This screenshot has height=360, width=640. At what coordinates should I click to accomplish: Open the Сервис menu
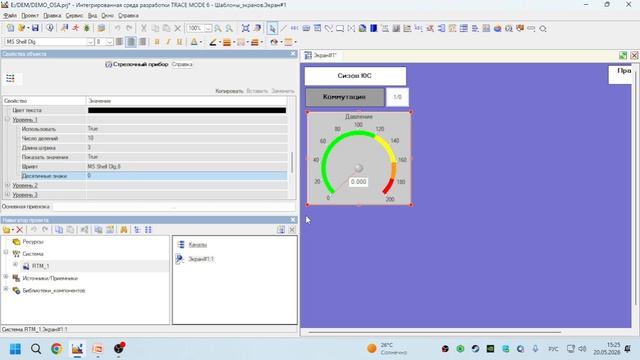click(74, 16)
